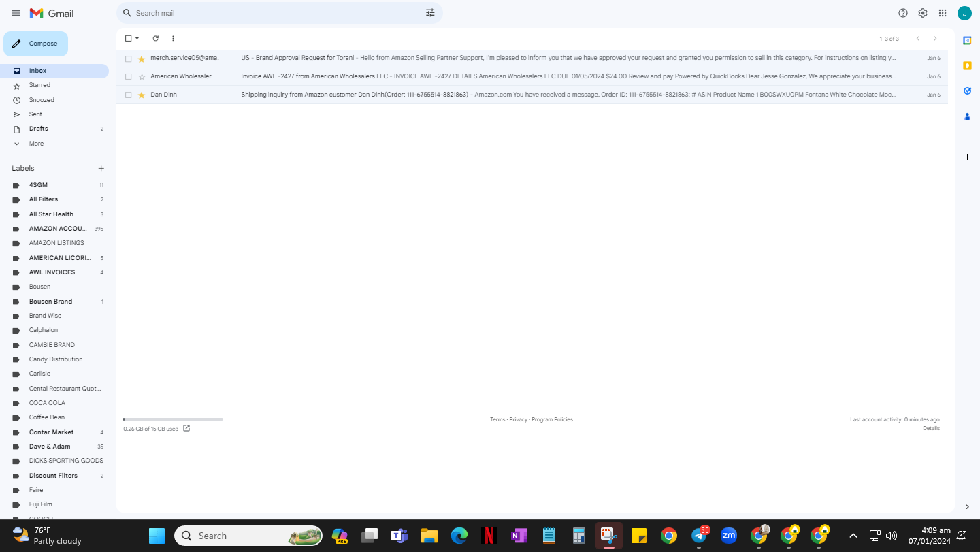The image size is (980, 552).
Task: Open the Google apps grid
Action: pos(943,13)
